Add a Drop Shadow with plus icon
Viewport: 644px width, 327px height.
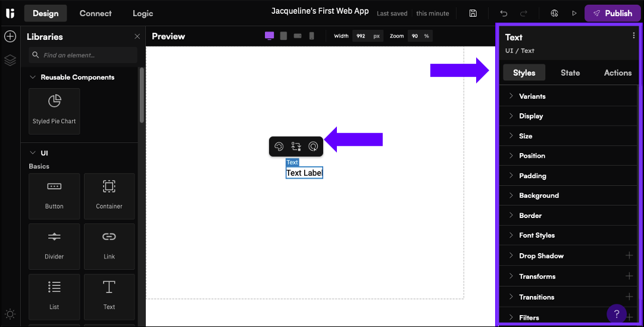[x=629, y=256]
